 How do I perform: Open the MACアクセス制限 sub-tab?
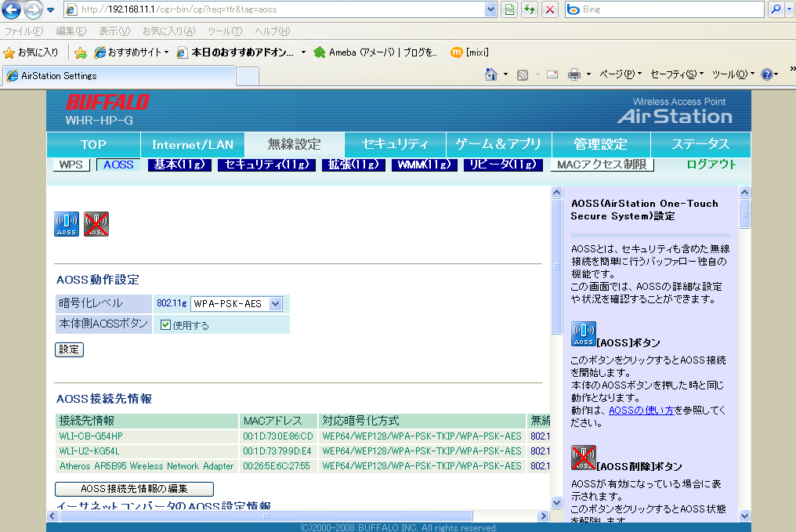(x=602, y=165)
